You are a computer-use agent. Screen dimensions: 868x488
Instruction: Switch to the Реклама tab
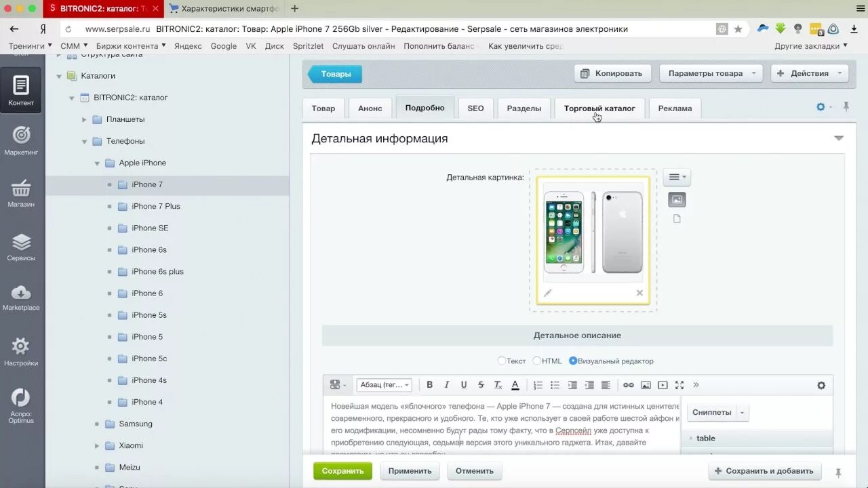675,108
